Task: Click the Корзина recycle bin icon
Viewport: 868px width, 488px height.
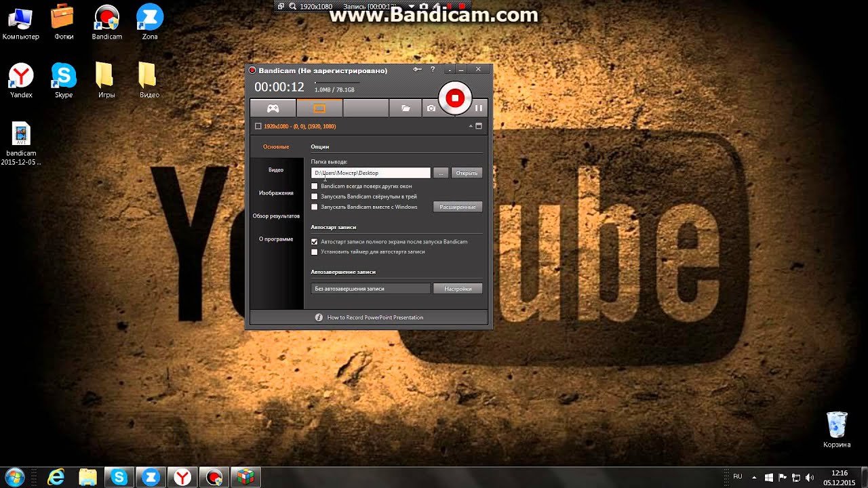Action: click(837, 429)
